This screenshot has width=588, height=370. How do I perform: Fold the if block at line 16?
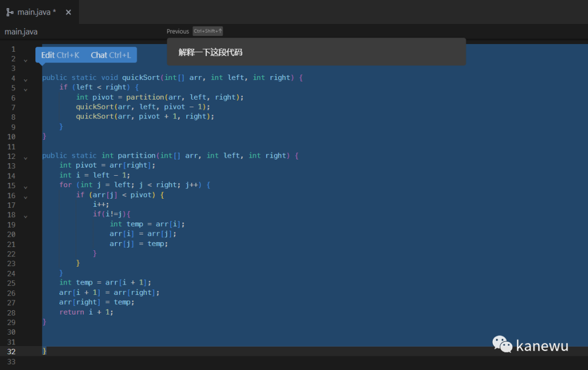(x=26, y=197)
